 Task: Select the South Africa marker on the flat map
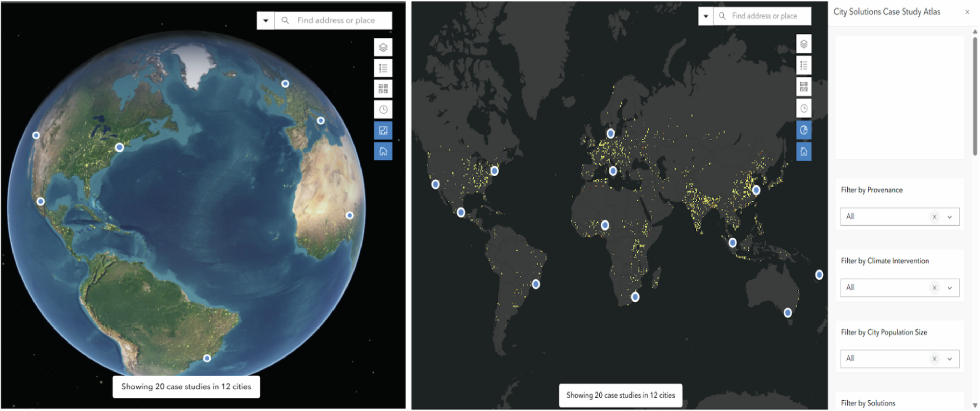coord(635,297)
